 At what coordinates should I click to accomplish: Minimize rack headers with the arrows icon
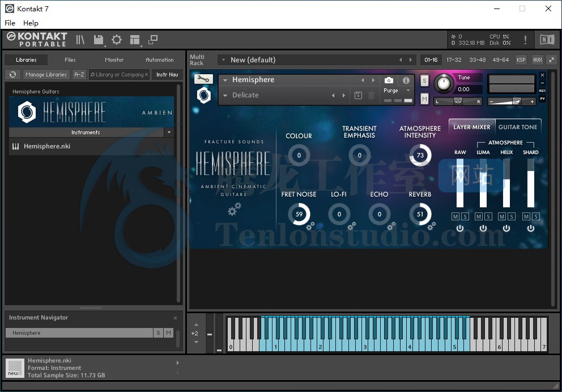point(552,60)
